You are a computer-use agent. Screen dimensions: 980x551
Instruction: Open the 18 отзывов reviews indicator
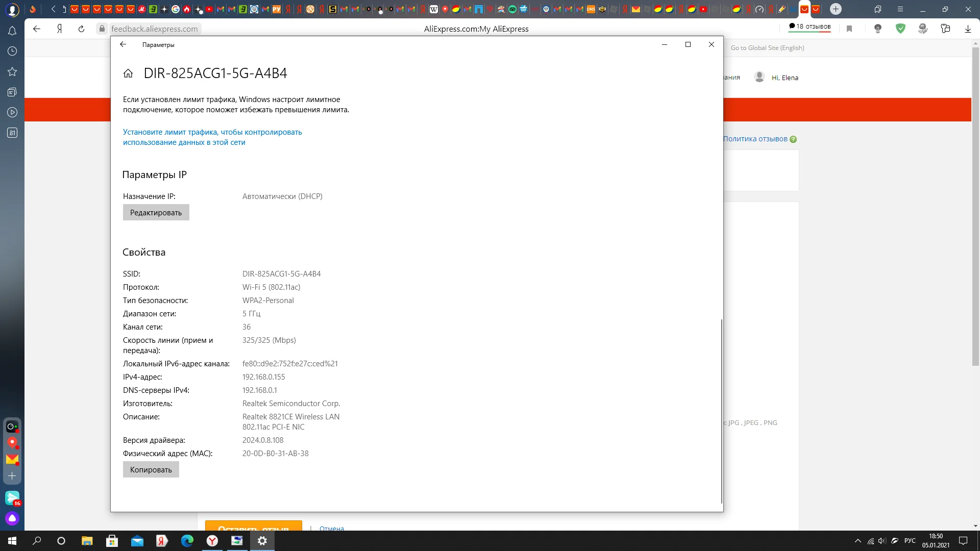[x=810, y=27]
